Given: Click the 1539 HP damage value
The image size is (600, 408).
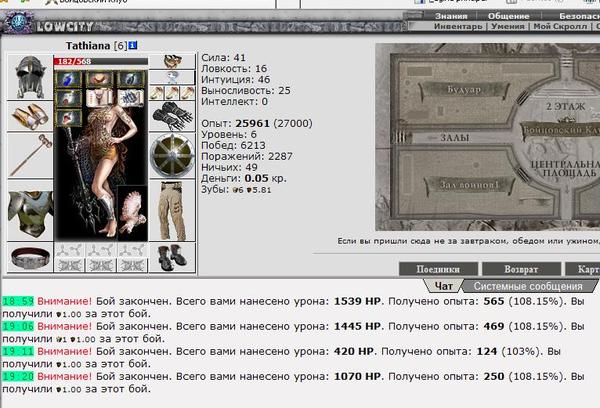Looking at the screenshot, I should [x=357, y=301].
